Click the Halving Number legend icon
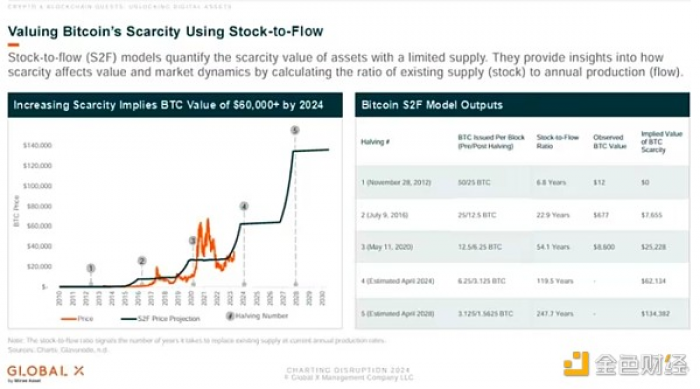Viewport: 700px width, 389px height. pos(230,316)
